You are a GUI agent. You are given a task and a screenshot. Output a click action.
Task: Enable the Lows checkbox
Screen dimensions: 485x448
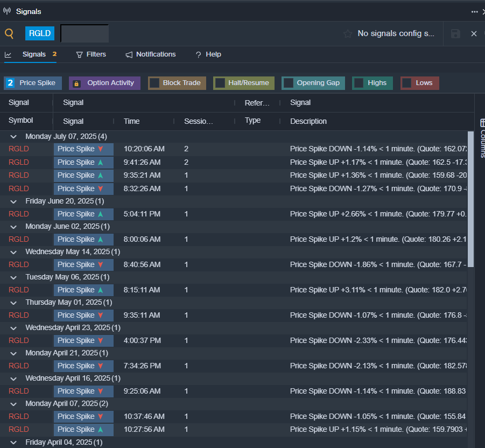407,83
